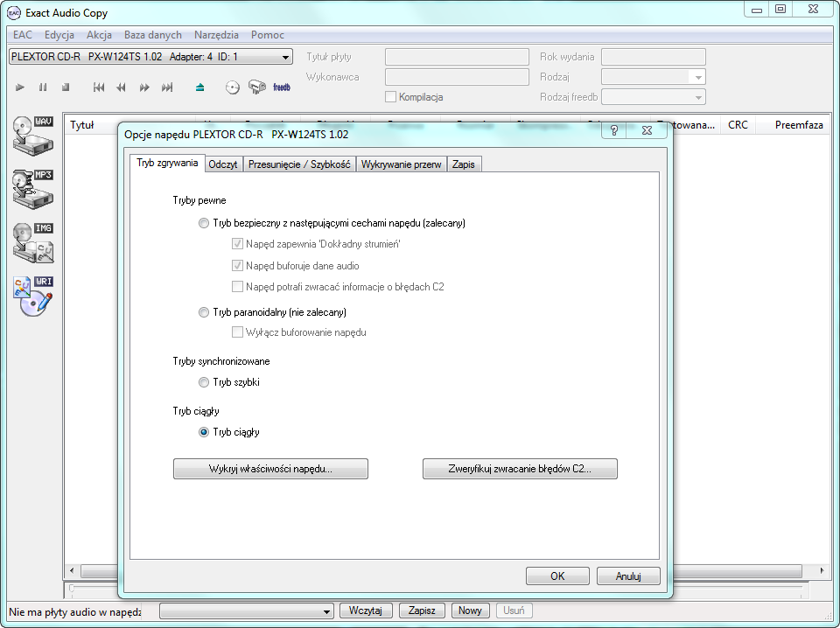Click the Play button in the toolbar
Viewport: 840px width, 628px height.
coord(20,87)
